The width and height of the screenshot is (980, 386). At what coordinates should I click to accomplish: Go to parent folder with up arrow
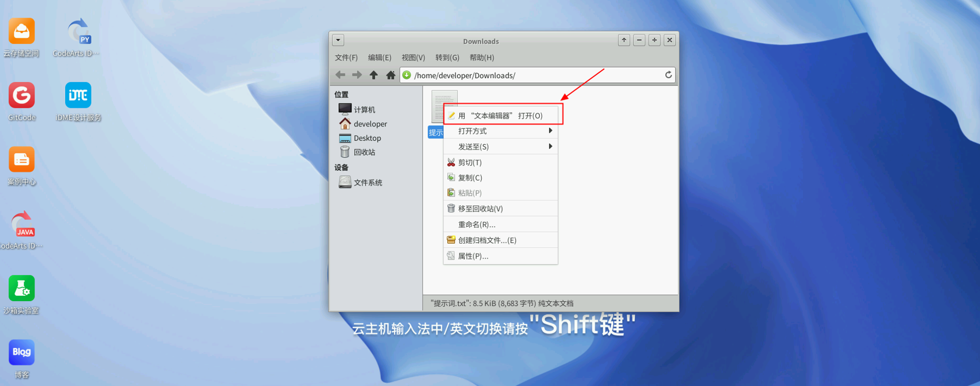pyautogui.click(x=373, y=75)
